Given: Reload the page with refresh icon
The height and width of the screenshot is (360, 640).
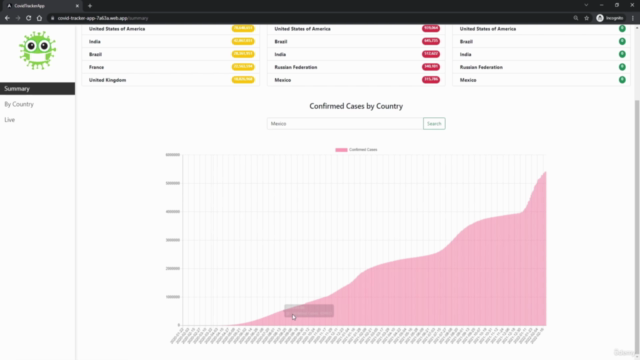Looking at the screenshot, I should coord(29,18).
